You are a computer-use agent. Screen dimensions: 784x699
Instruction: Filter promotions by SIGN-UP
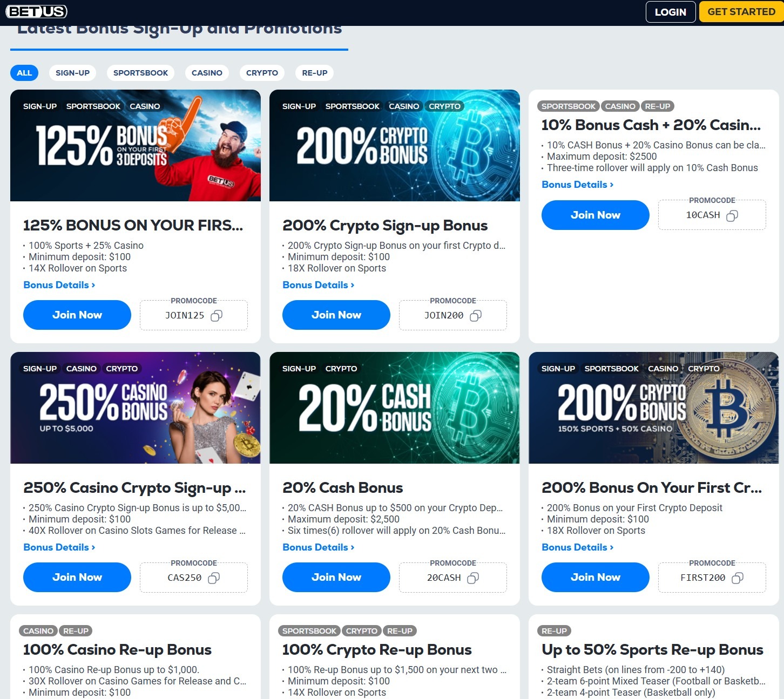click(73, 73)
